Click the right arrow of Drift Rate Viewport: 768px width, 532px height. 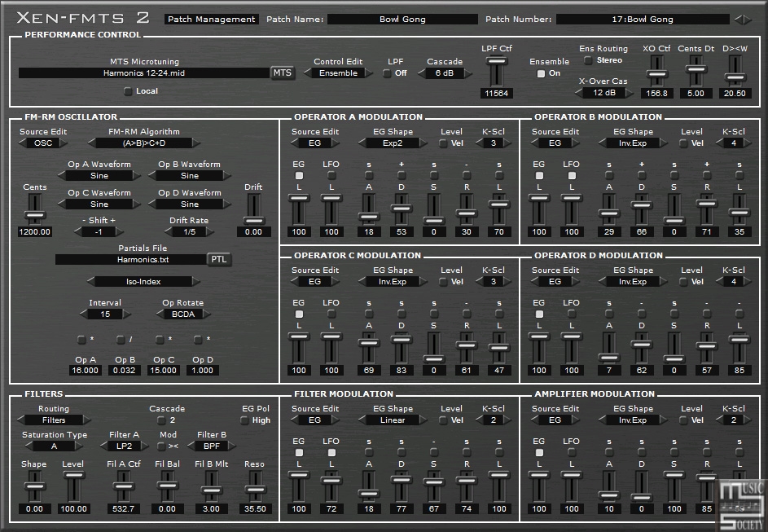tap(209, 231)
